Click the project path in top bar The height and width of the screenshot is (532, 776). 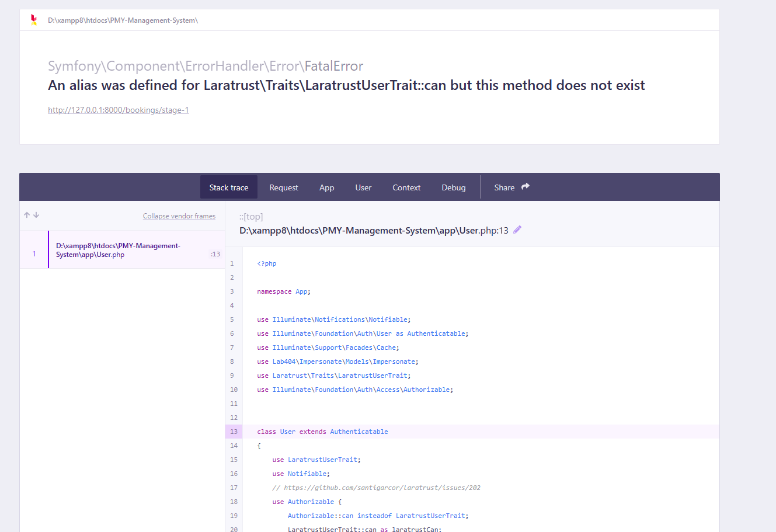click(x=123, y=20)
